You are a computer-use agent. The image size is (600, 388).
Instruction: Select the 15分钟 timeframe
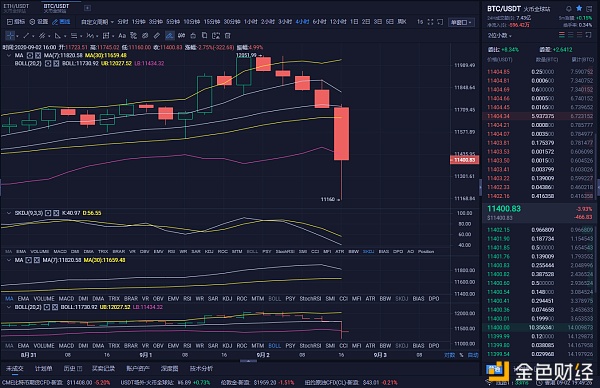coord(212,22)
